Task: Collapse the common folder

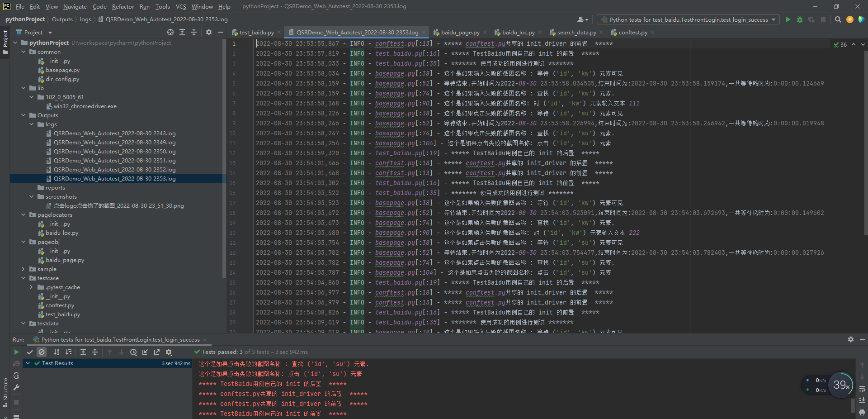Action: coord(24,52)
